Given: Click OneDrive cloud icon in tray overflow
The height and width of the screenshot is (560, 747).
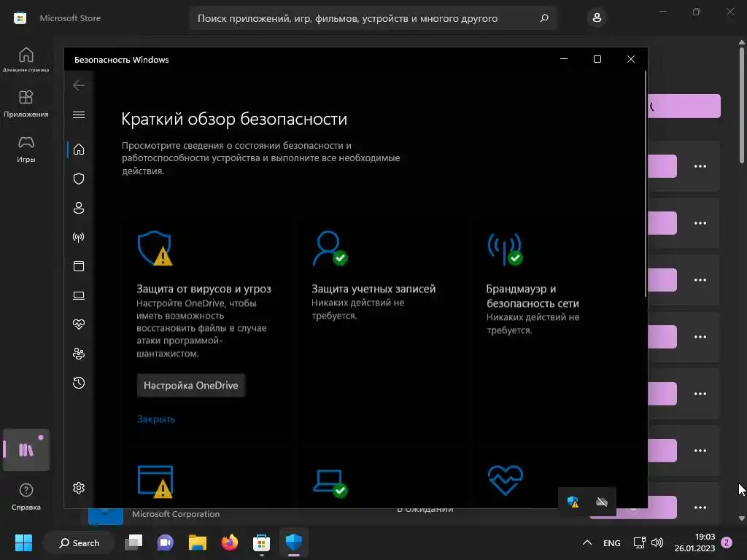Looking at the screenshot, I should point(602,502).
